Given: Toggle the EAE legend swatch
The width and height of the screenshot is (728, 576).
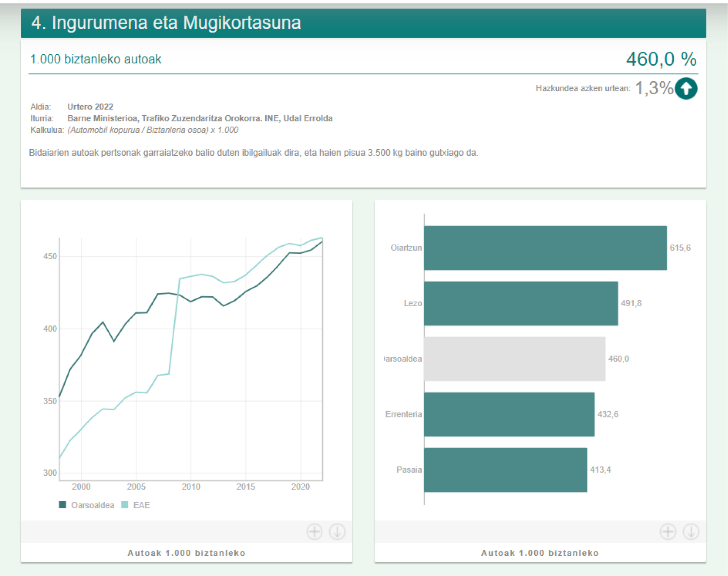Looking at the screenshot, I should point(124,505).
